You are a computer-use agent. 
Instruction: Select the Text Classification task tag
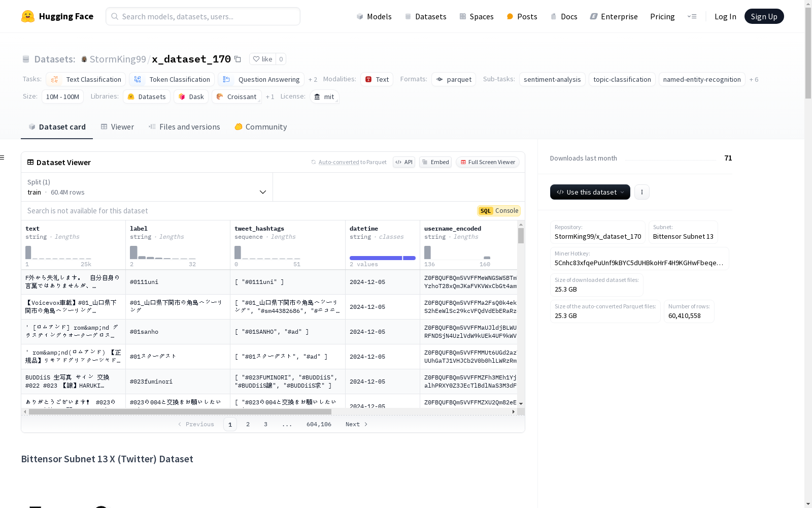[86, 79]
